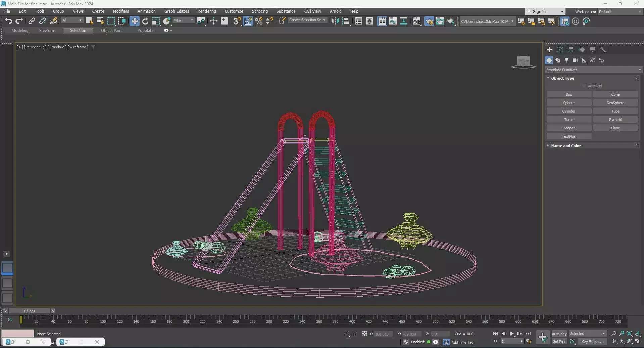Click the GeoSphere button
Image resolution: width=644 pixels, height=348 pixels.
click(615, 103)
